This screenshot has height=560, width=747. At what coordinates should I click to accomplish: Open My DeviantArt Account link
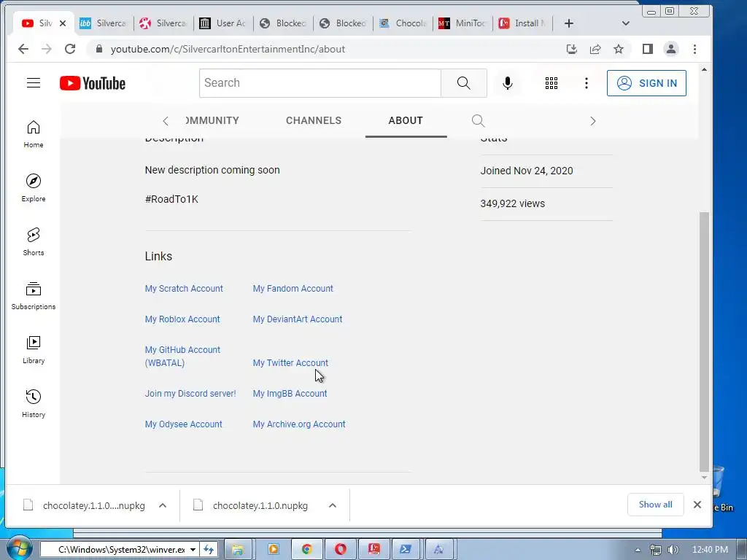298,319
